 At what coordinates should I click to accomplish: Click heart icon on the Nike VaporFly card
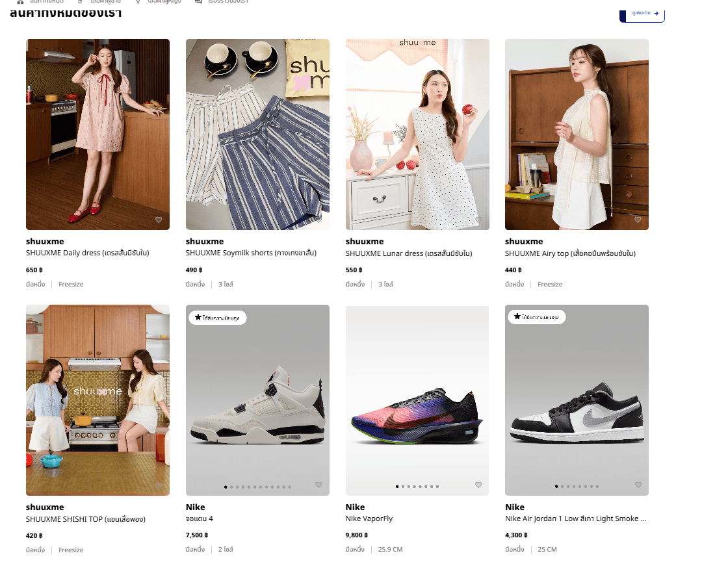tap(478, 485)
